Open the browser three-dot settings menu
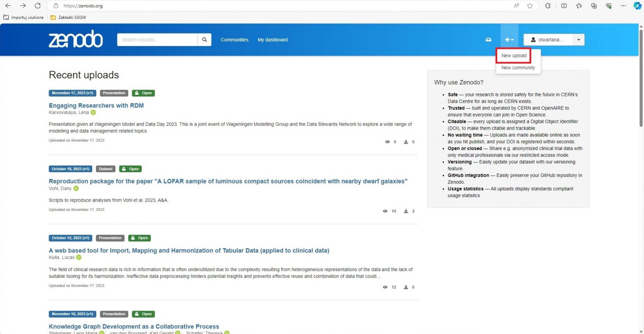The height and width of the screenshot is (334, 644). click(x=623, y=6)
